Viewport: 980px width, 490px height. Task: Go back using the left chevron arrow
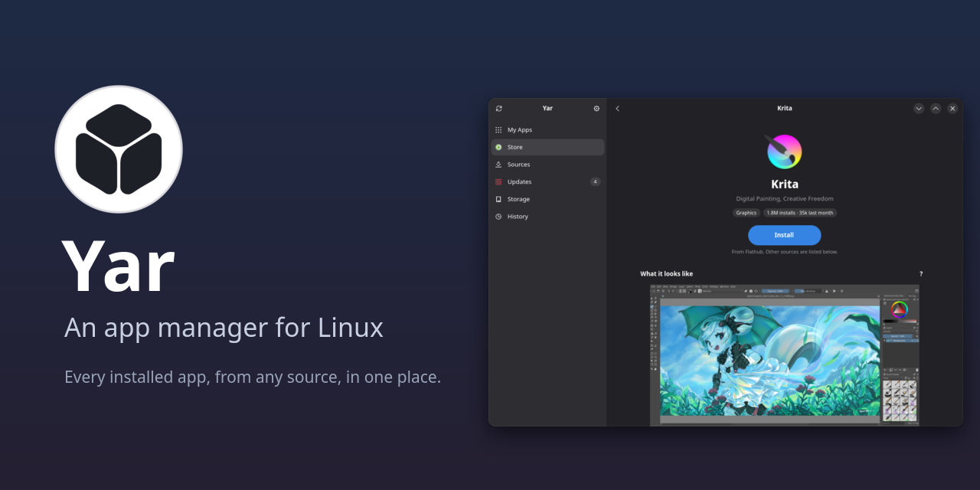(618, 109)
